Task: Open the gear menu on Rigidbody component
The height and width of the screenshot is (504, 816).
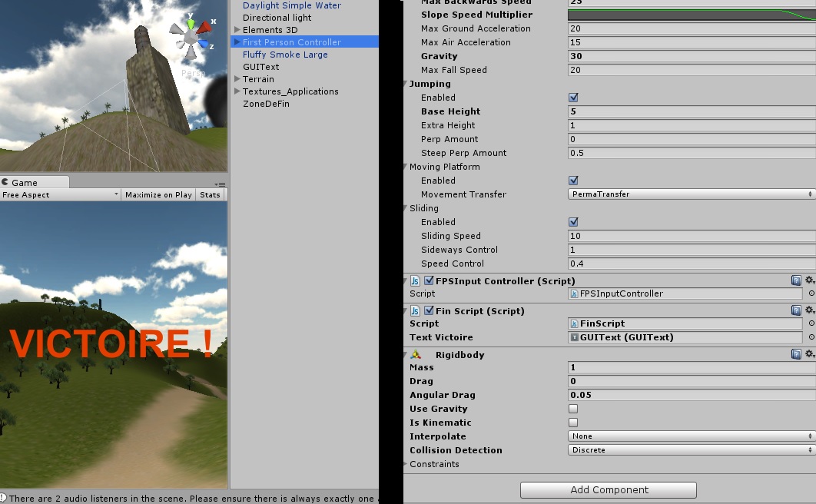Action: click(x=811, y=355)
